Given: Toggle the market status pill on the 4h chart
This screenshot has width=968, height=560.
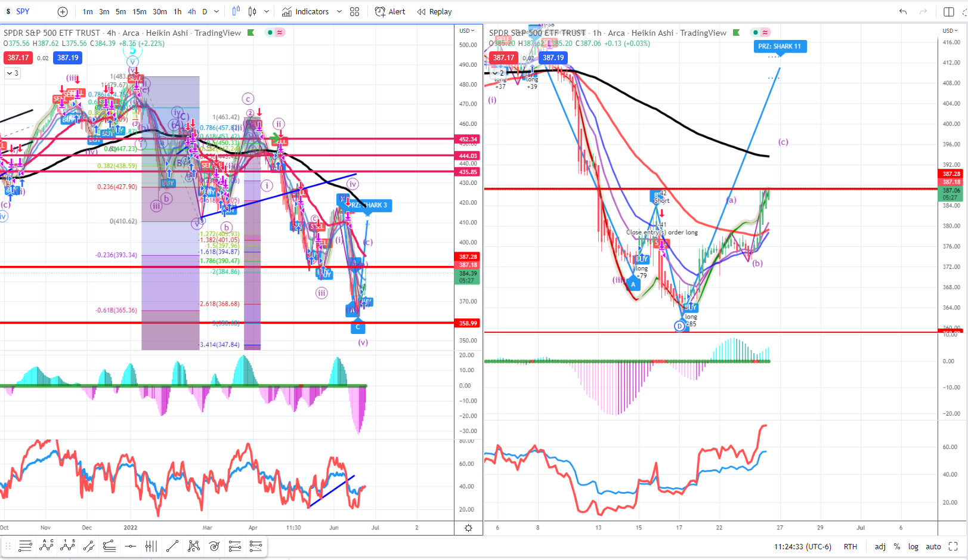Looking at the screenshot, I should coord(275,32).
